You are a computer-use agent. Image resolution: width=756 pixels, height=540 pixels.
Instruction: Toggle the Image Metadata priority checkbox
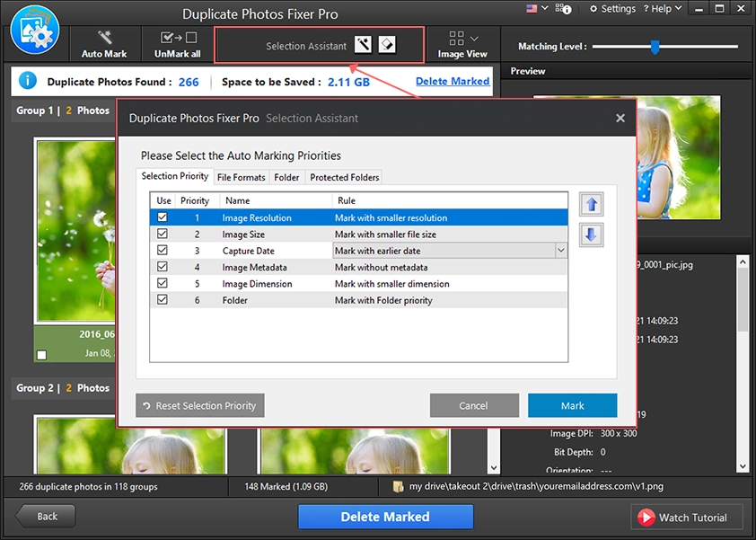162,266
